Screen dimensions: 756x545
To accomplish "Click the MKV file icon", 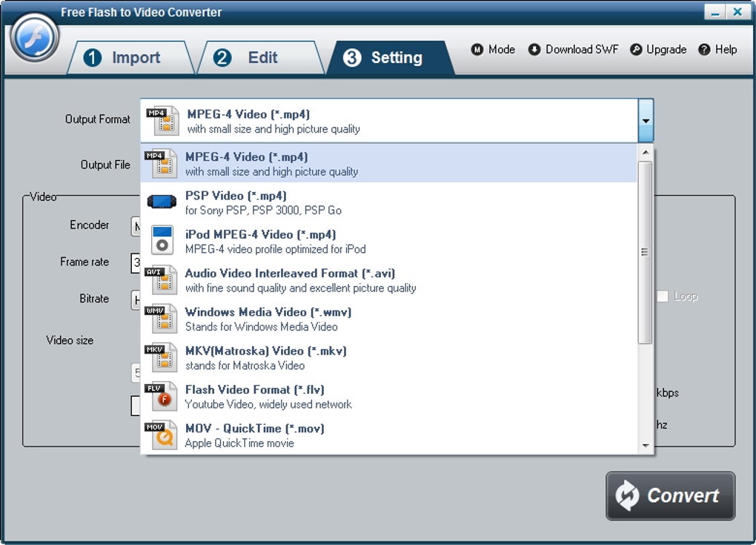I will (x=161, y=357).
